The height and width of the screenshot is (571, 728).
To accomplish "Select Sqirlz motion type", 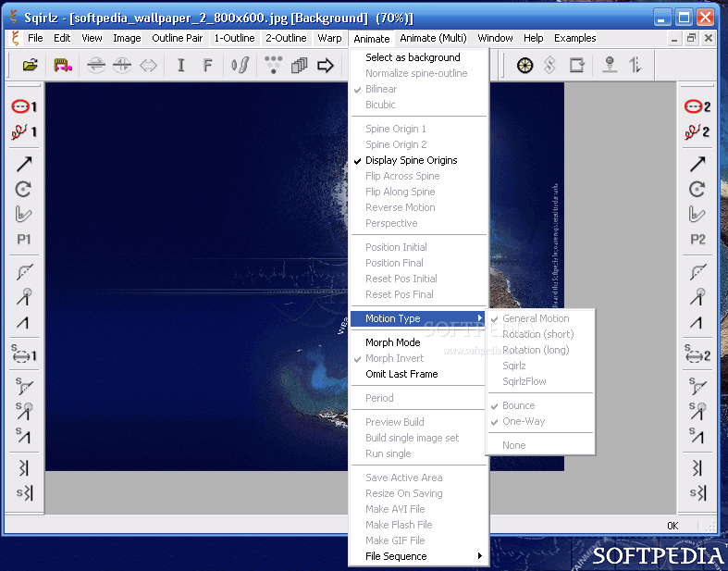I will tap(514, 366).
